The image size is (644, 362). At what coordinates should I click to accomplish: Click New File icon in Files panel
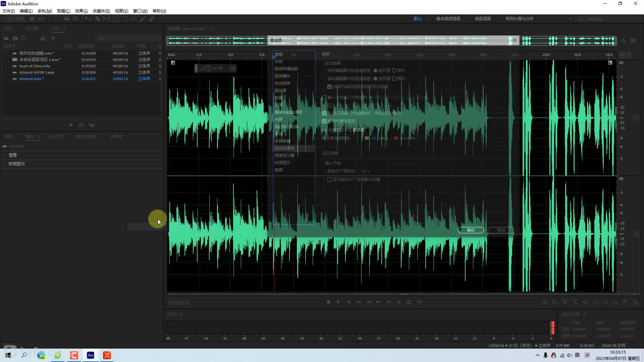[24, 38]
